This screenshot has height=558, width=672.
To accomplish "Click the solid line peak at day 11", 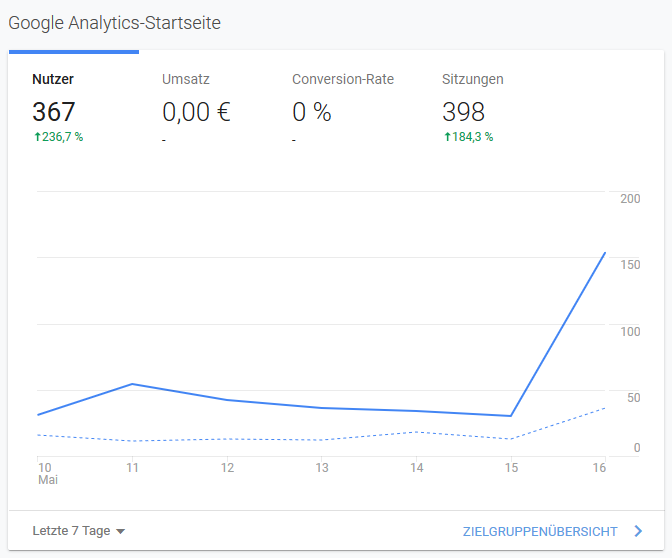I will click(x=132, y=384).
